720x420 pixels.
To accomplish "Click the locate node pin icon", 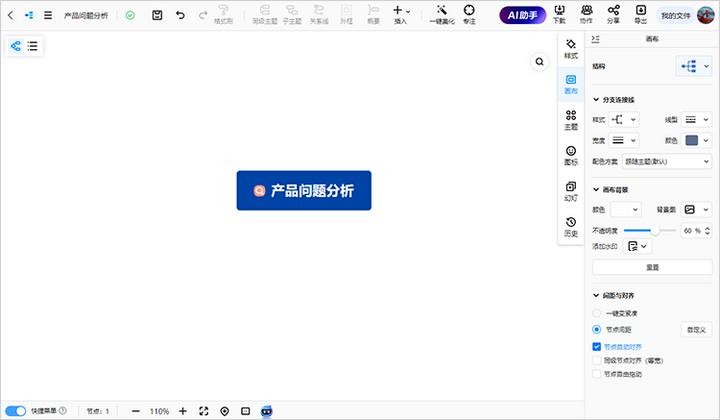I will (x=224, y=411).
